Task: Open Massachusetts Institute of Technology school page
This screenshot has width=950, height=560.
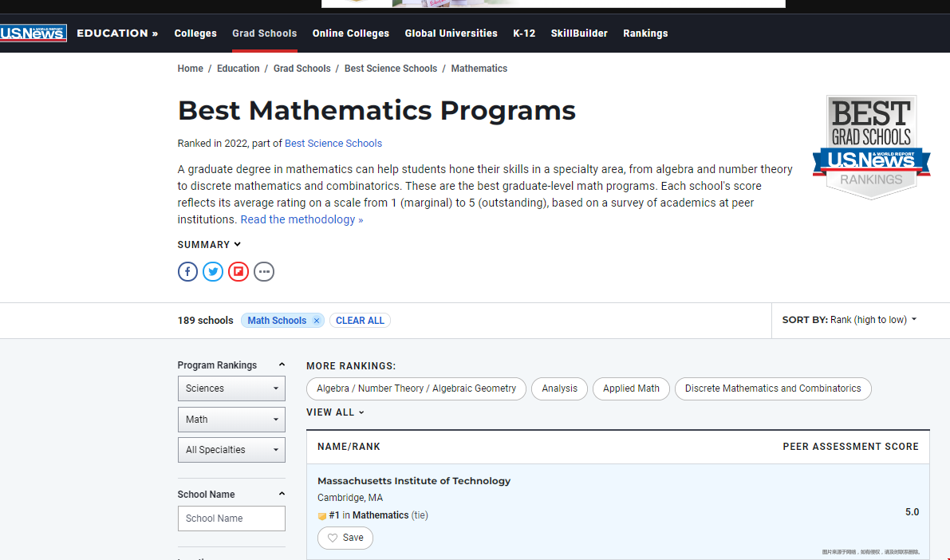Action: coord(414,480)
